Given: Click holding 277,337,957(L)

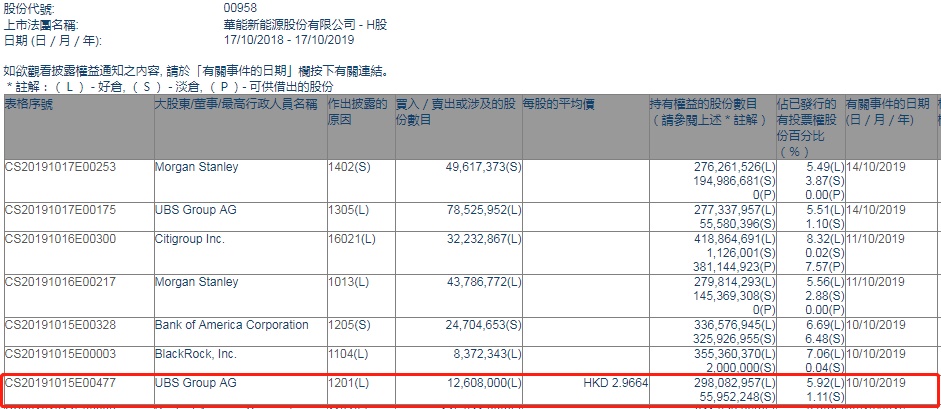Looking at the screenshot, I should [735, 210].
